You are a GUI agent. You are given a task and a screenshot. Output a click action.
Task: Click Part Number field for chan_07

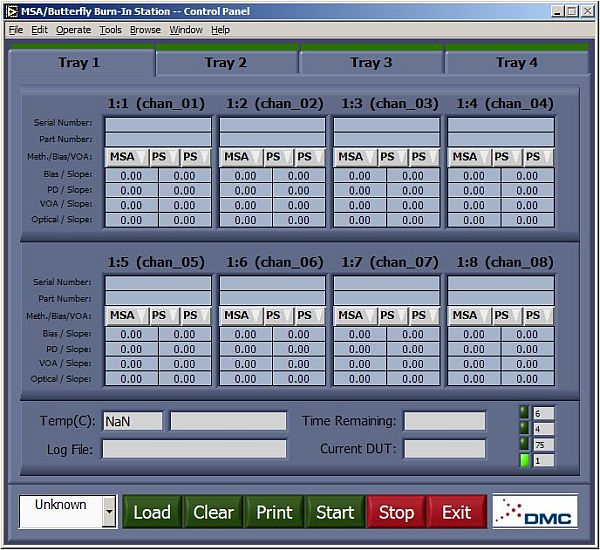386,298
